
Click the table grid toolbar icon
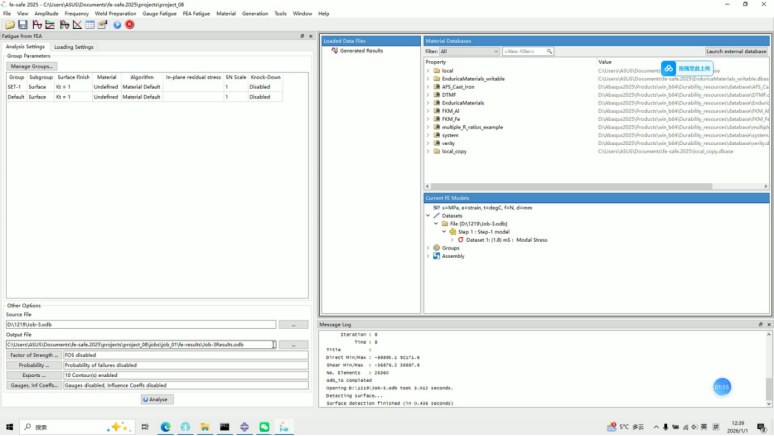[x=90, y=25]
